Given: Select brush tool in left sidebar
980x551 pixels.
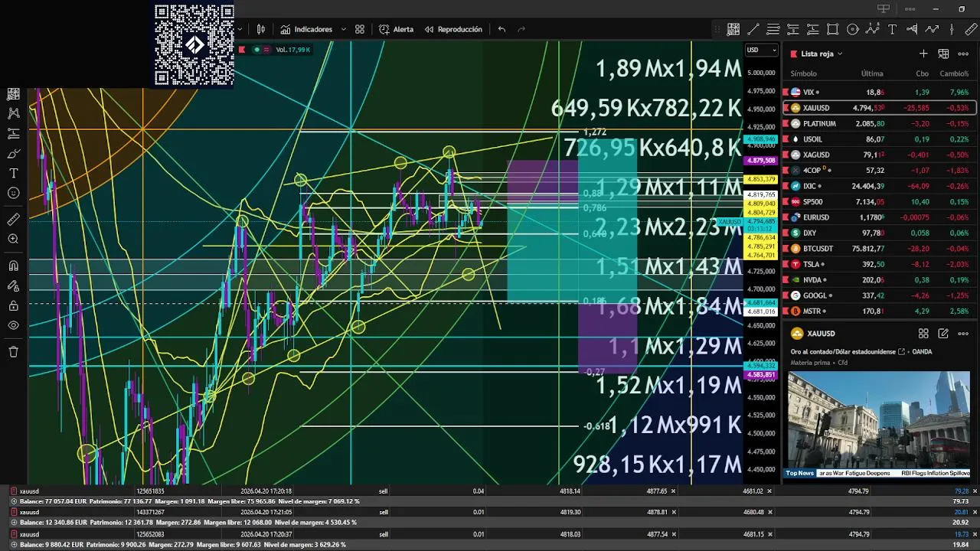Looking at the screenshot, I should [13, 153].
